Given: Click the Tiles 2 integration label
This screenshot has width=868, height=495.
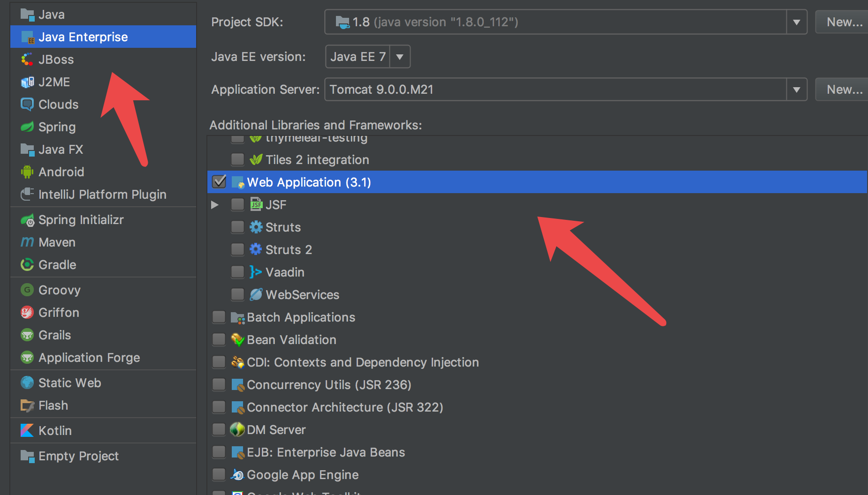Looking at the screenshot, I should pos(318,160).
